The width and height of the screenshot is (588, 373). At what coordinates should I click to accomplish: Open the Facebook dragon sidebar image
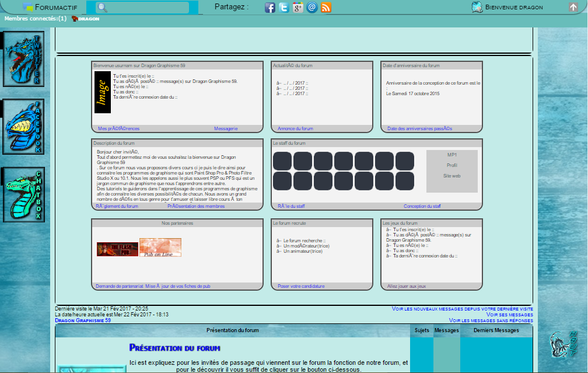[x=24, y=127]
